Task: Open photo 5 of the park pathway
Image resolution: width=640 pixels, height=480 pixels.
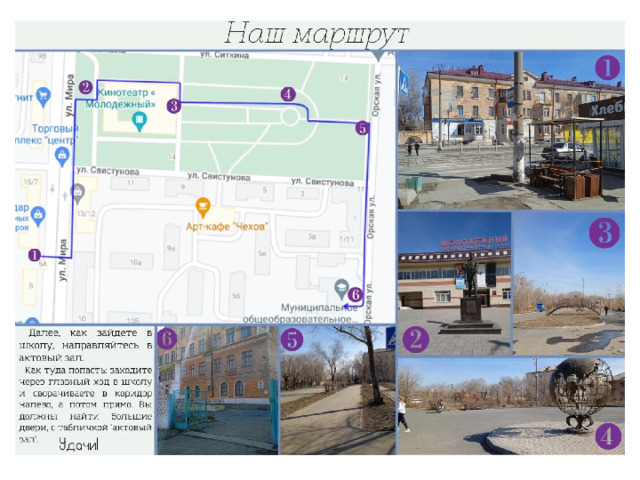Action: pos(338,390)
